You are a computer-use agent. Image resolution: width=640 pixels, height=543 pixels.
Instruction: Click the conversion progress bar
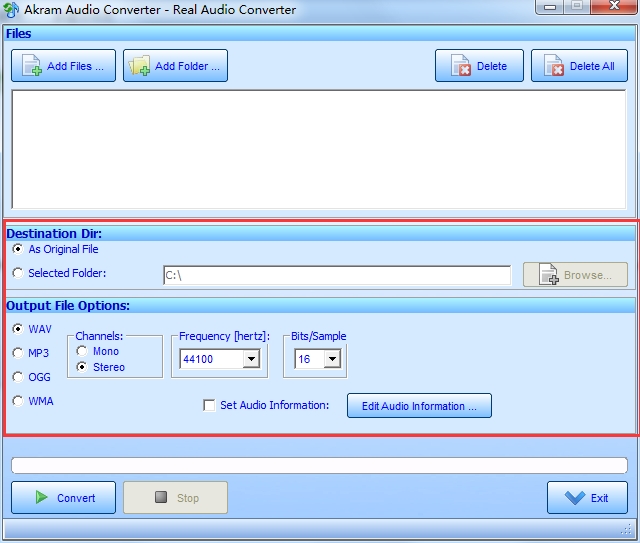(319, 465)
